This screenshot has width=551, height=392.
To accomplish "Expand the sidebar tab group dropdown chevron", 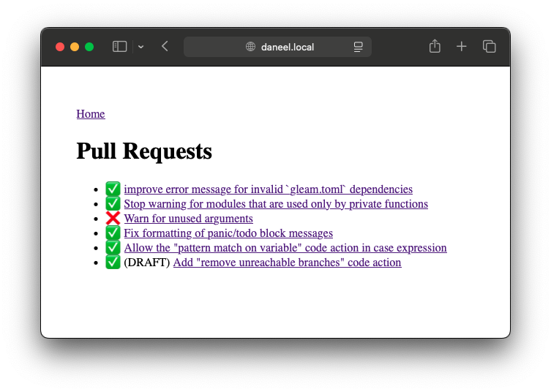I will pos(140,47).
